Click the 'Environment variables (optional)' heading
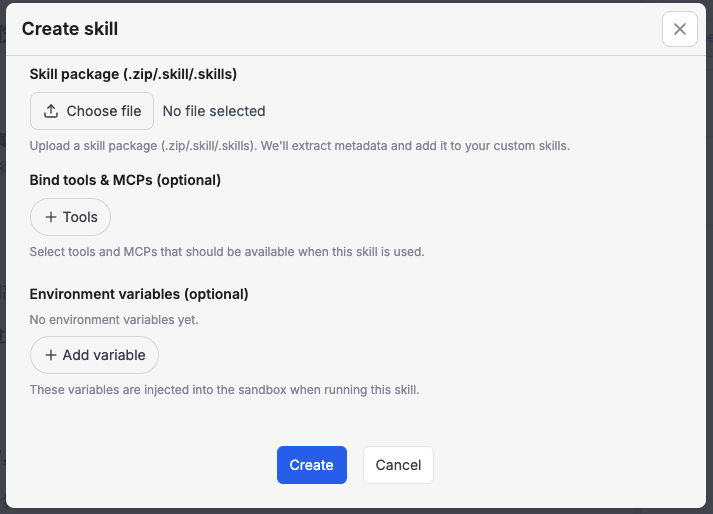713x514 pixels. click(139, 294)
